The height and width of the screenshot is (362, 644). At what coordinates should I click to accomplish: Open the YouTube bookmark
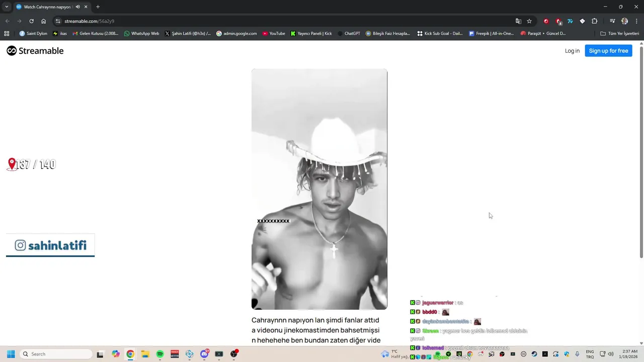tap(274, 34)
